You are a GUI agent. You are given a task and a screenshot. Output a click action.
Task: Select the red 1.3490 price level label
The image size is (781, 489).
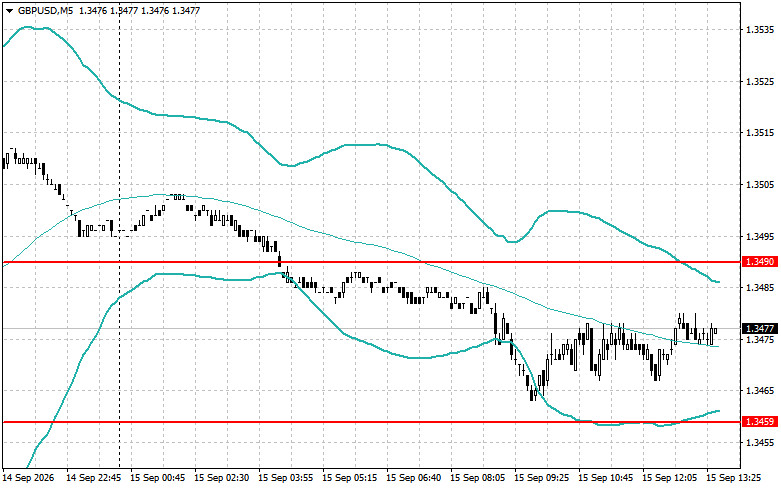[x=760, y=262]
